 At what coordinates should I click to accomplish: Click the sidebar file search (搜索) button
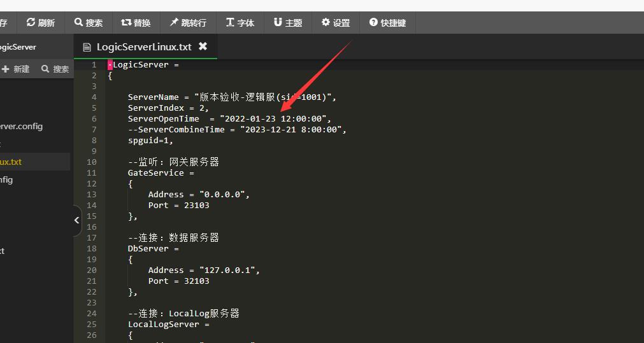pos(55,69)
